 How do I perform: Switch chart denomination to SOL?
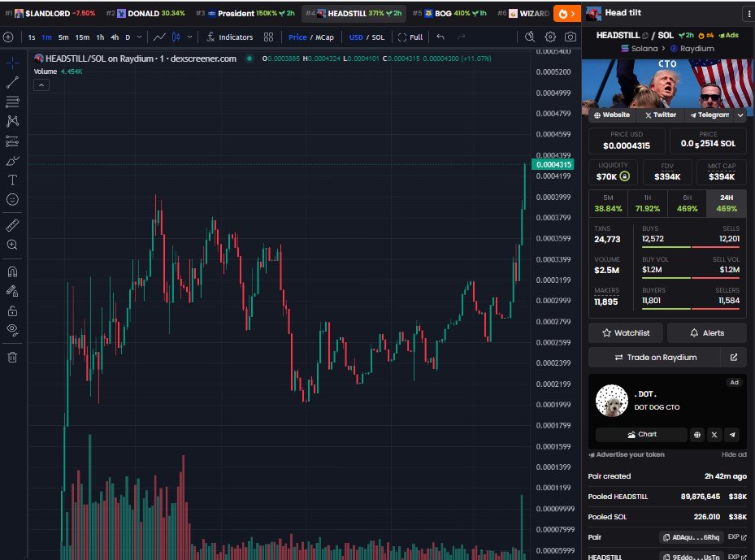[x=378, y=37]
